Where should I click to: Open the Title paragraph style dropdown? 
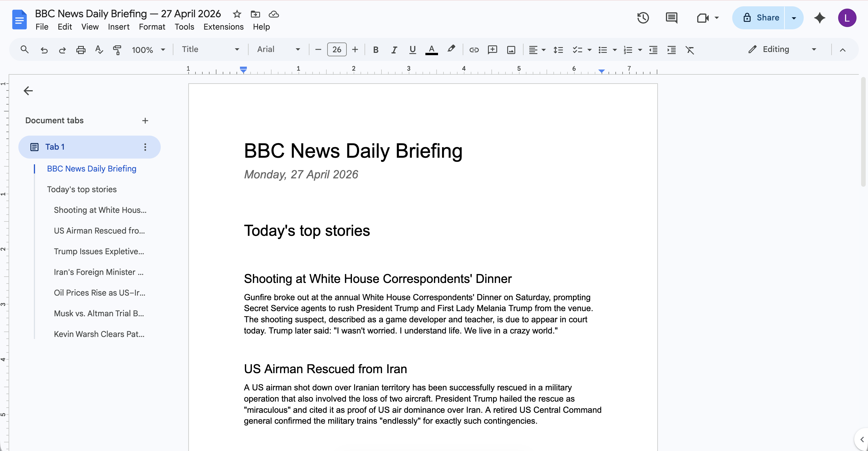210,50
